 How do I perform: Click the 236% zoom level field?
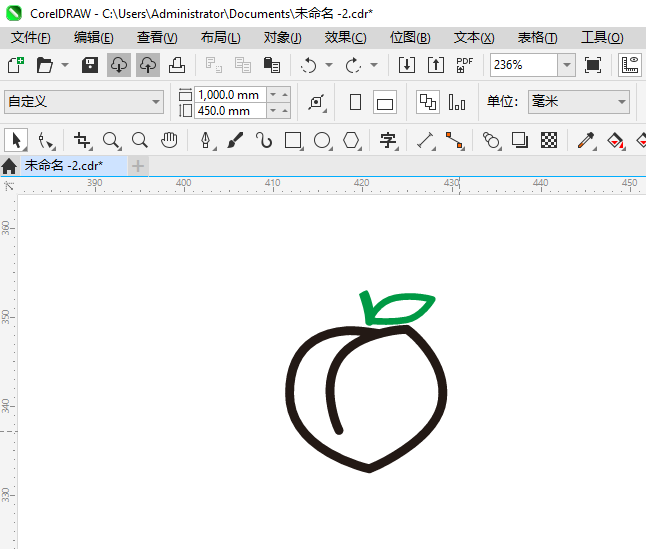point(524,65)
